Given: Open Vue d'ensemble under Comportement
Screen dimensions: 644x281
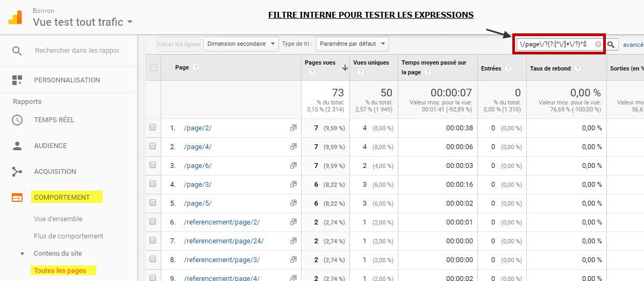Looking at the screenshot, I should (x=58, y=219).
